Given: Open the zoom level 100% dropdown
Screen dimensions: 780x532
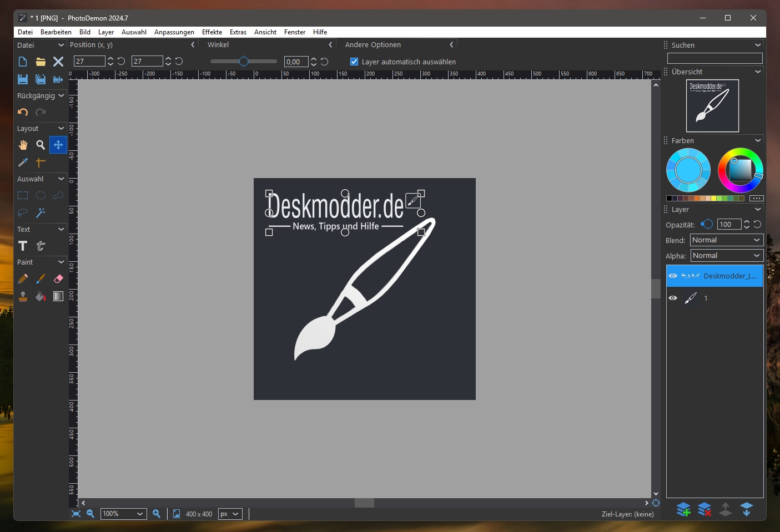Looking at the screenshot, I should (x=123, y=514).
